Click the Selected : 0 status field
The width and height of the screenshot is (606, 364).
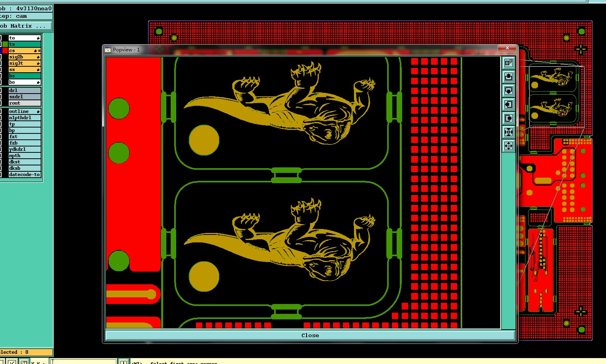(x=26, y=352)
